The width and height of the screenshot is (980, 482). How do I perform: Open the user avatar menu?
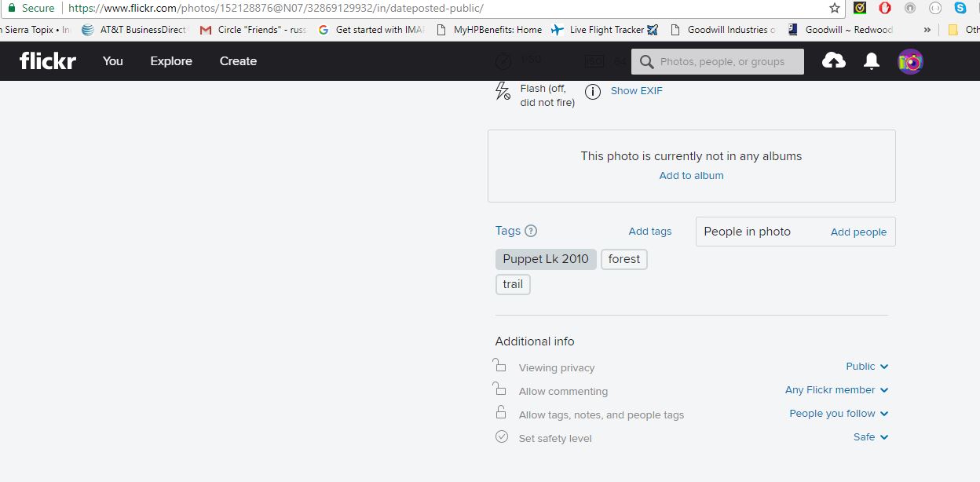pos(910,61)
